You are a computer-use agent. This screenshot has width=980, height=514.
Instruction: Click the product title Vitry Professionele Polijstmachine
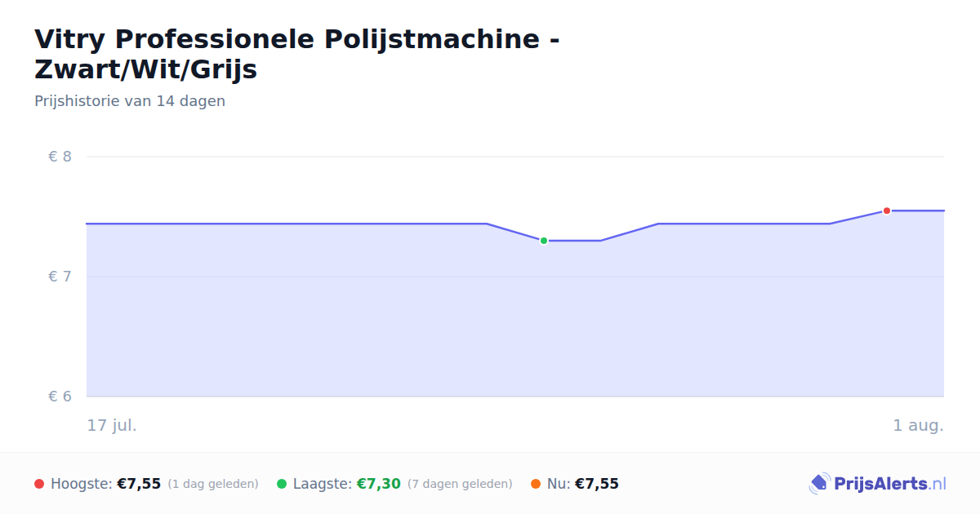[297, 54]
